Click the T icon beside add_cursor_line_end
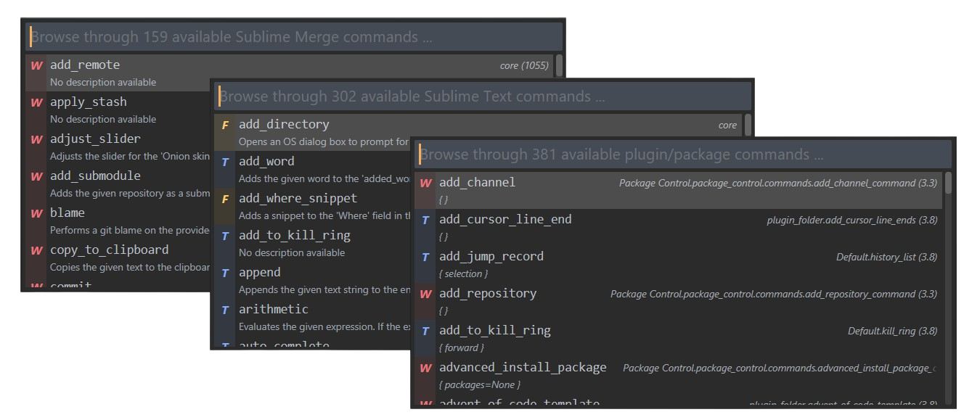The height and width of the screenshot is (420, 980). tap(425, 220)
